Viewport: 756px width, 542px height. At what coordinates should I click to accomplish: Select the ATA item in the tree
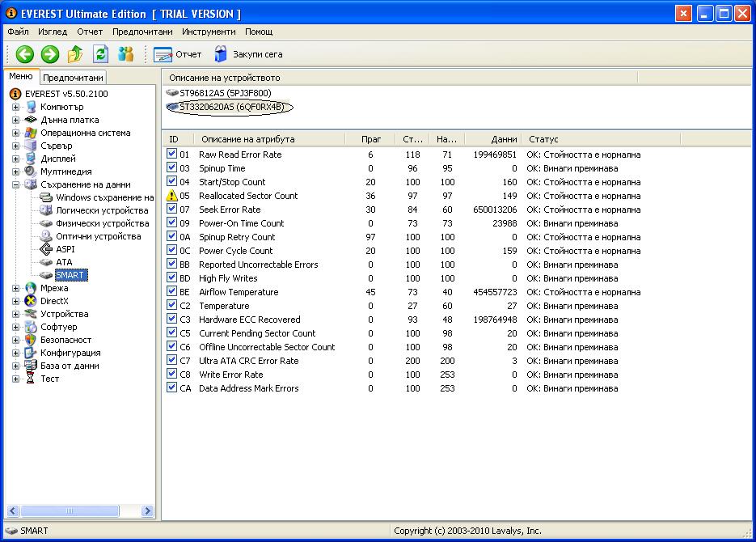tap(64, 262)
